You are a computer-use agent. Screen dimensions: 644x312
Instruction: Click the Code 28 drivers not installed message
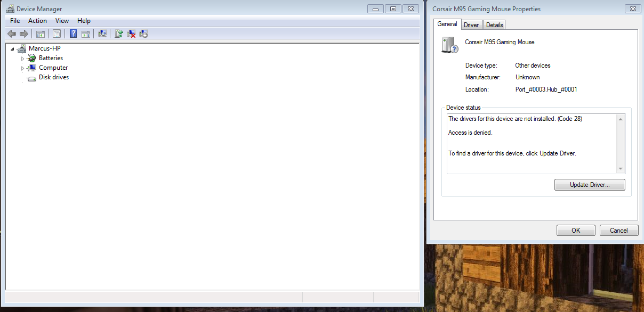tap(515, 119)
